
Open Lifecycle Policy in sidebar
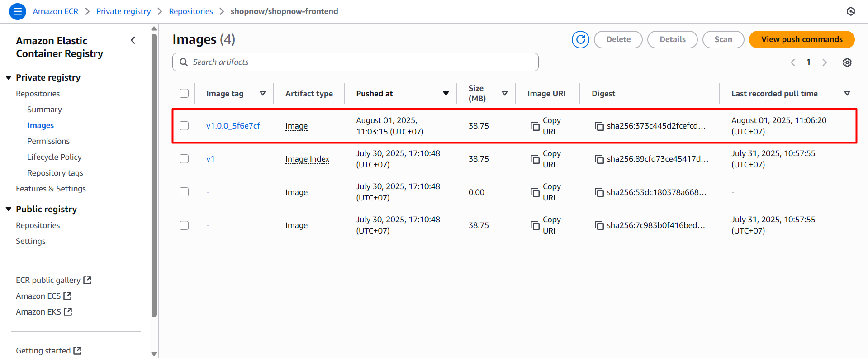[54, 157]
